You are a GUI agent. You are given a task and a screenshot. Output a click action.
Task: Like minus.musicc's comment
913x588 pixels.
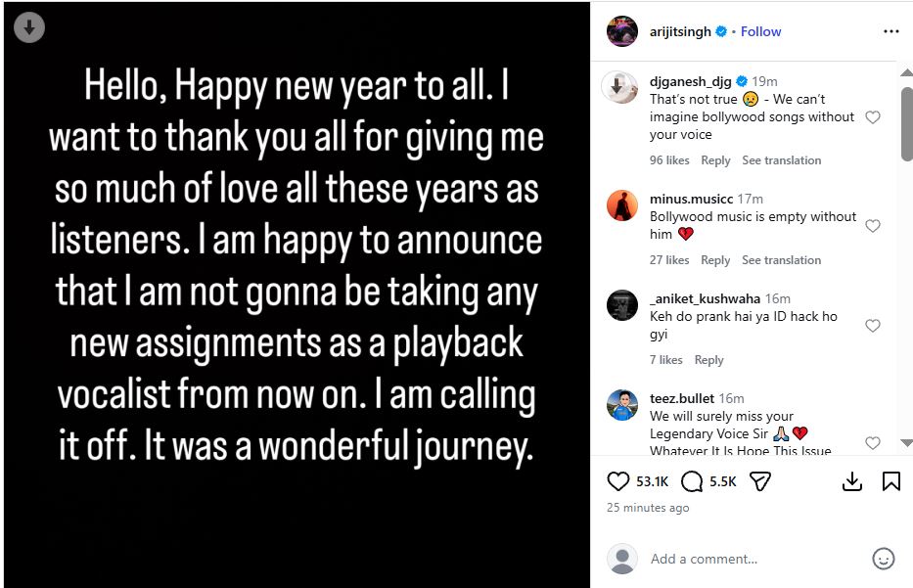[x=873, y=226]
